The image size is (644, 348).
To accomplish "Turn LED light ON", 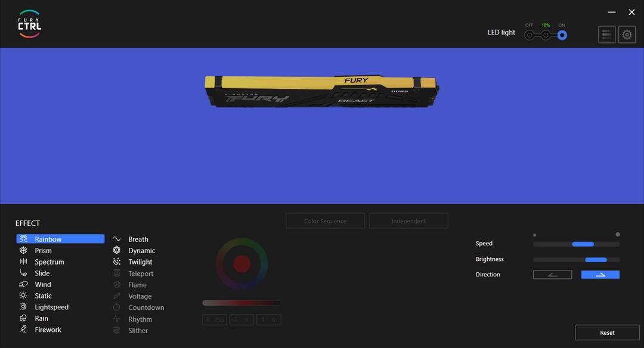I will [x=562, y=35].
